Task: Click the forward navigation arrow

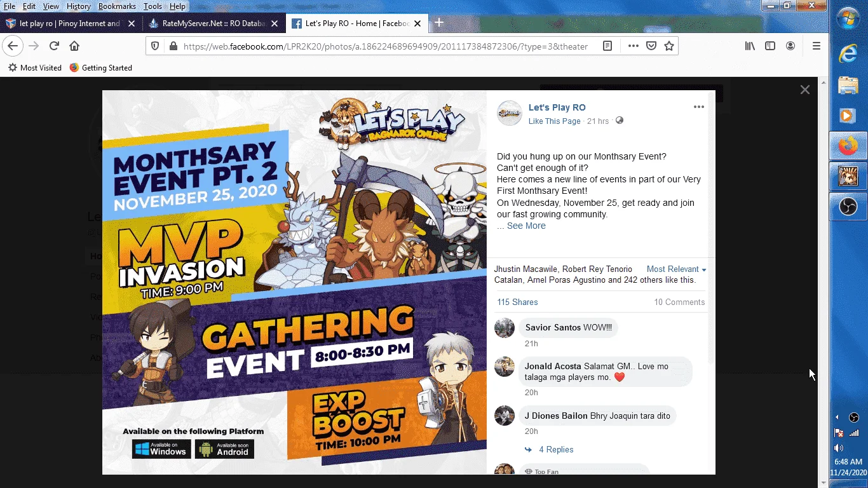Action: (34, 46)
